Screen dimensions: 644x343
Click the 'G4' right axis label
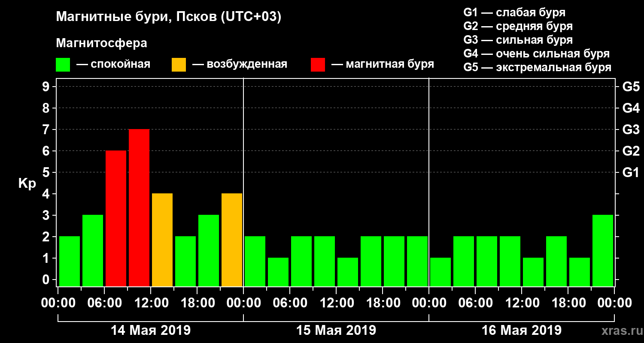pyautogui.click(x=631, y=108)
